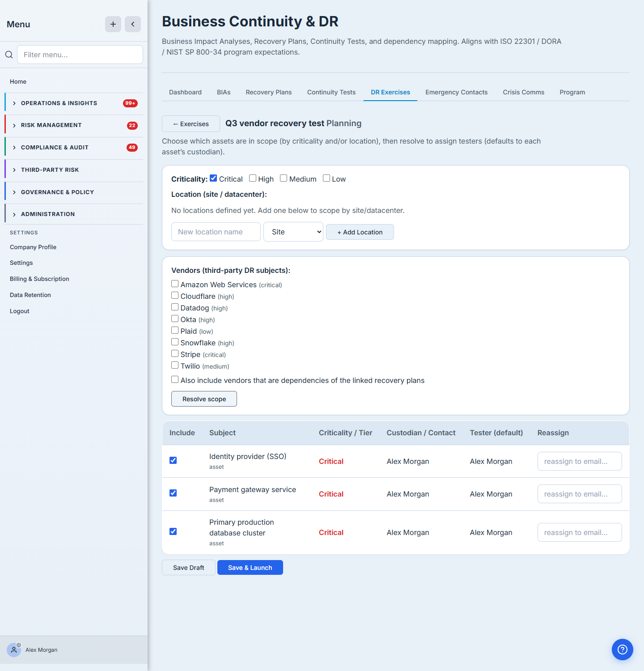Viewport: 644px width, 671px height.
Task: Focus the Filter menu search field
Action: click(x=80, y=55)
